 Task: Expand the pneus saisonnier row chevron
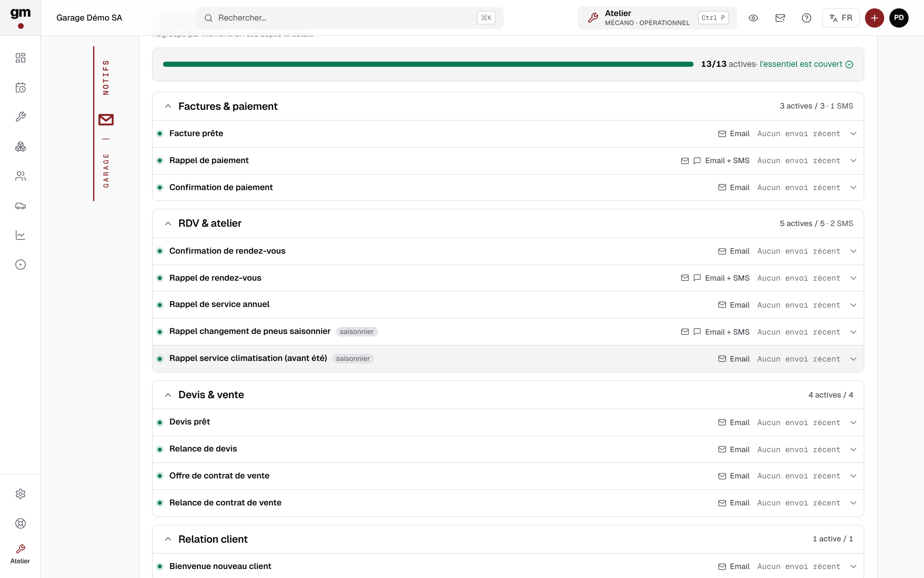(x=853, y=332)
